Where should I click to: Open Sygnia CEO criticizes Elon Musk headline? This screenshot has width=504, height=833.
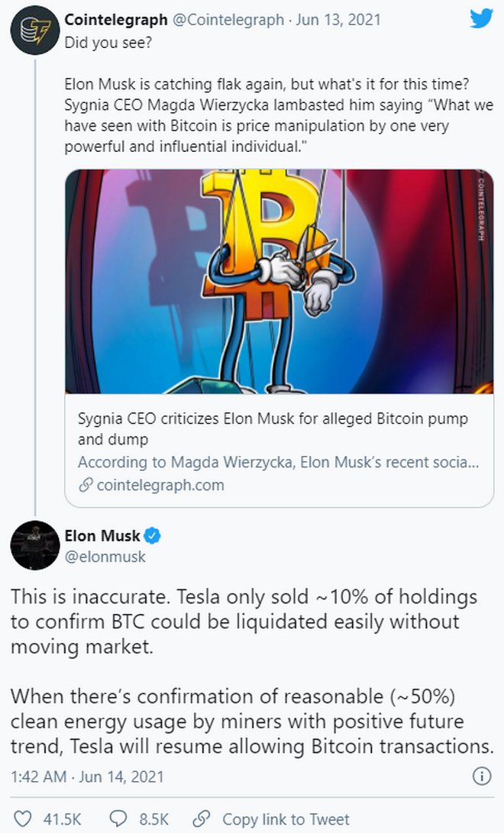coord(273,429)
